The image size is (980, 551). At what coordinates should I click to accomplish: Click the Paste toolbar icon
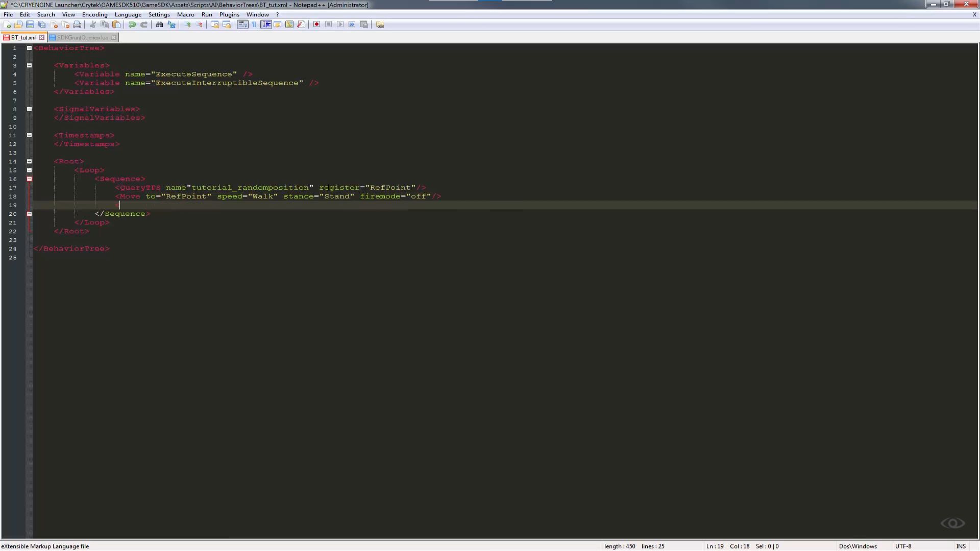point(116,24)
